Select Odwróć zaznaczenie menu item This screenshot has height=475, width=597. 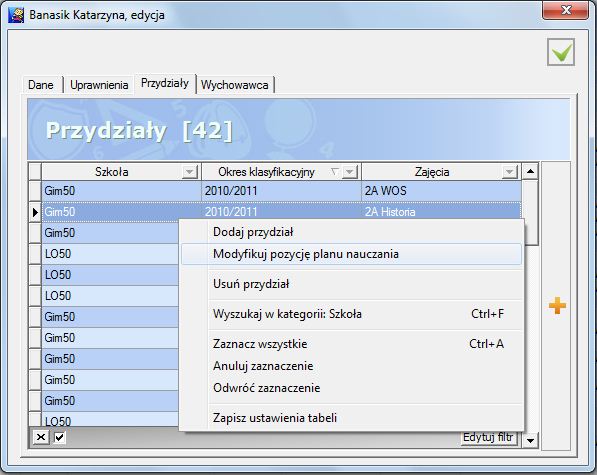point(351,388)
